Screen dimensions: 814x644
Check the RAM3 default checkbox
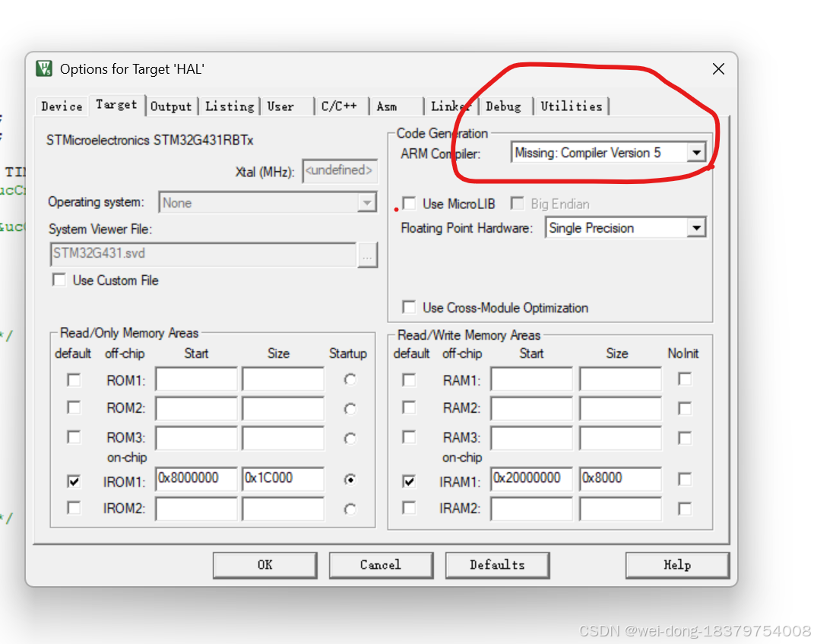tap(409, 436)
